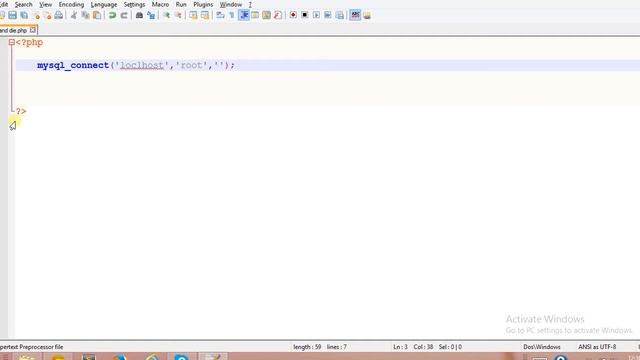Click Run Macro Multiple Times icon
This screenshot has height=360, width=640.
tap(328, 15)
